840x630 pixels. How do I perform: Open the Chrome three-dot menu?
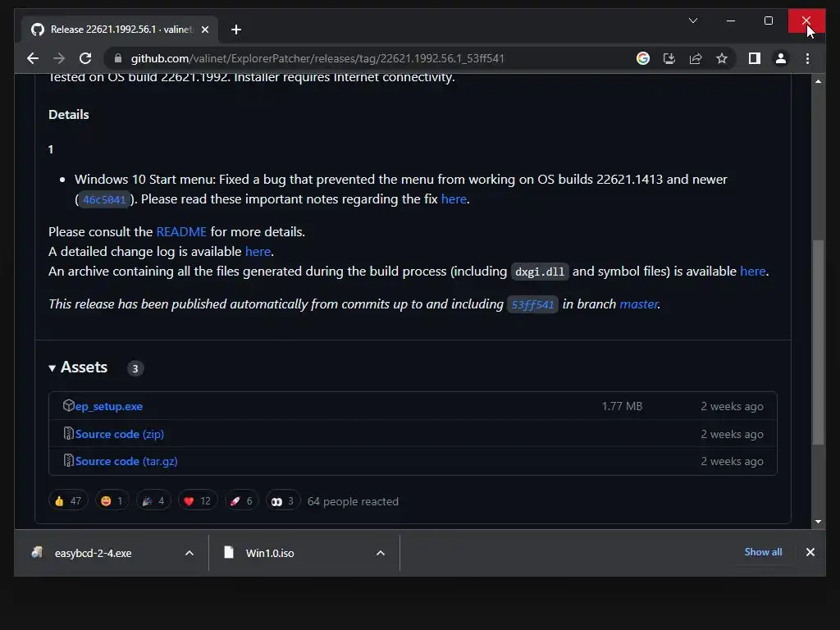pyautogui.click(x=807, y=58)
